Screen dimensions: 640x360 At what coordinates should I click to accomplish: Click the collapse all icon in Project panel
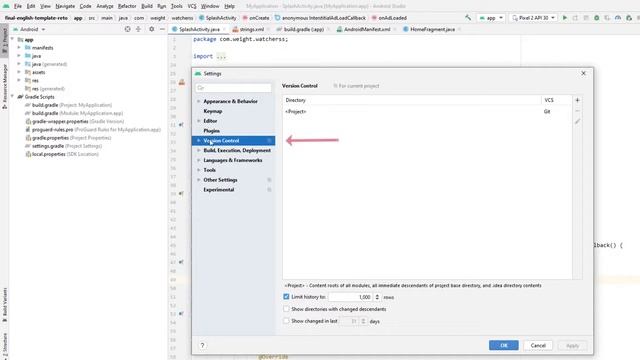coord(138,29)
